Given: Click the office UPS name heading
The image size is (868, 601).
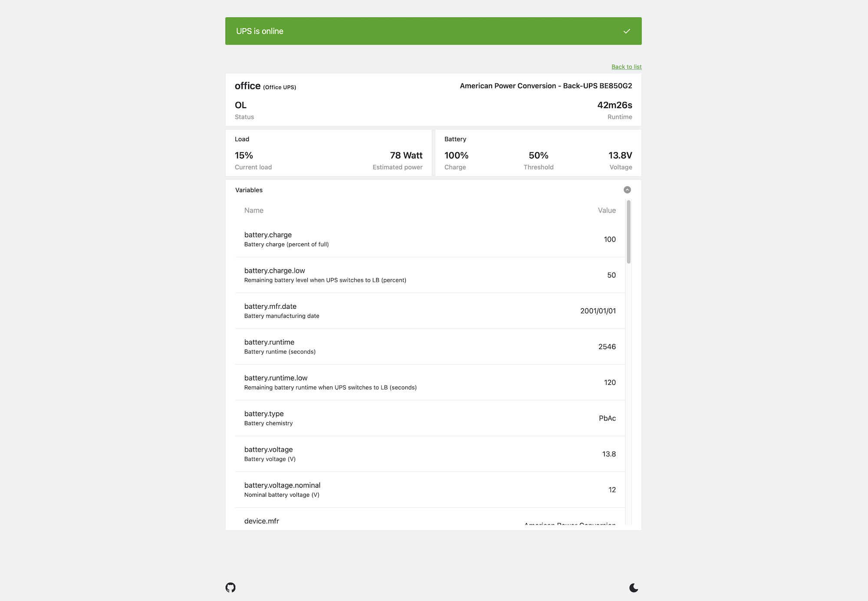Looking at the screenshot, I should 247,86.
